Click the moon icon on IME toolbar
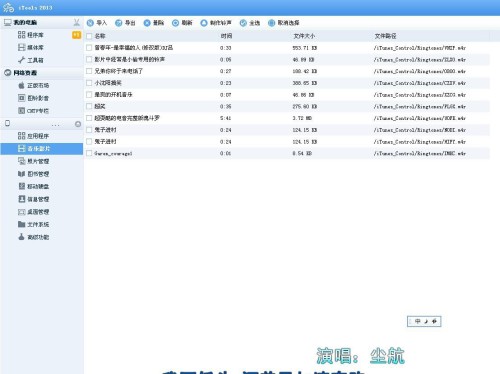The height and width of the screenshot is (374, 500). [x=426, y=321]
